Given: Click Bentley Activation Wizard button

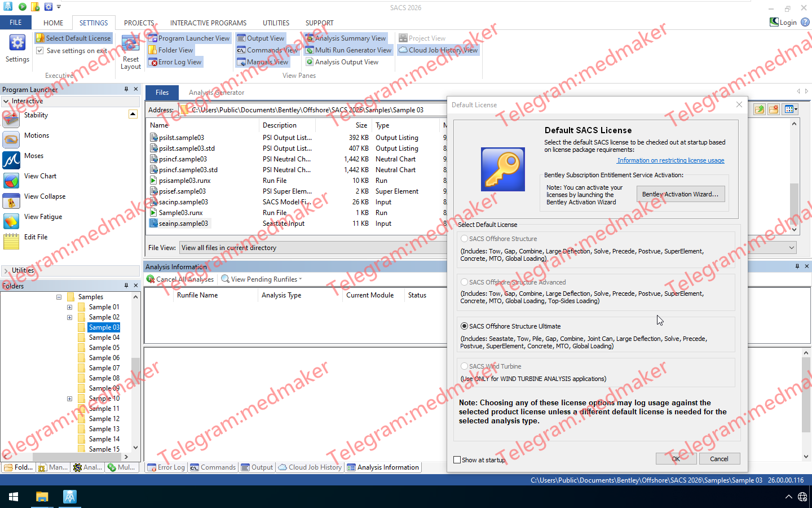Looking at the screenshot, I should 681,194.
